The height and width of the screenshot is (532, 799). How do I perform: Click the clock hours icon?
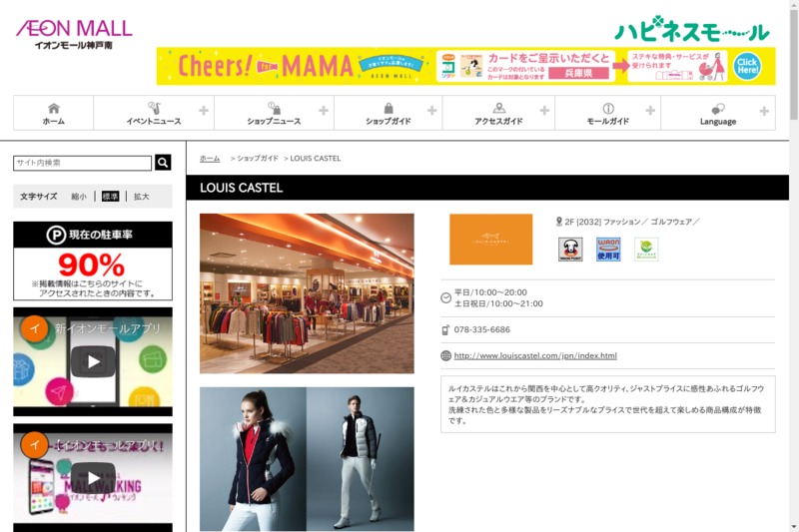[445, 297]
